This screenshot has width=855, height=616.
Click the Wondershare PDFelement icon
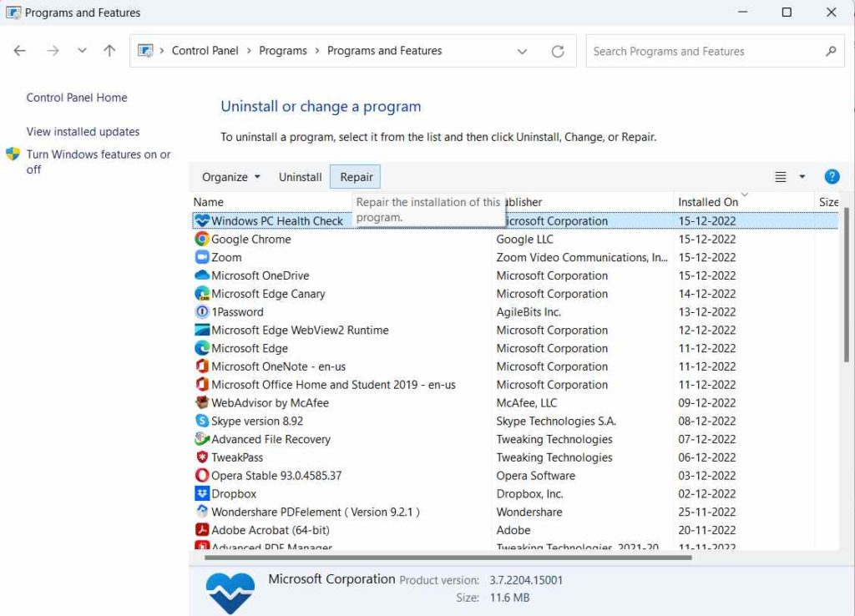coord(202,512)
